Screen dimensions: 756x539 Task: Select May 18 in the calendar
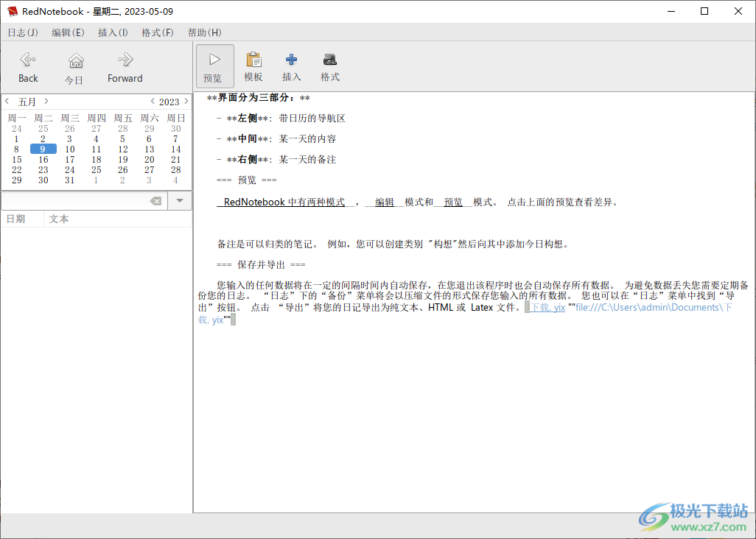[x=97, y=160]
